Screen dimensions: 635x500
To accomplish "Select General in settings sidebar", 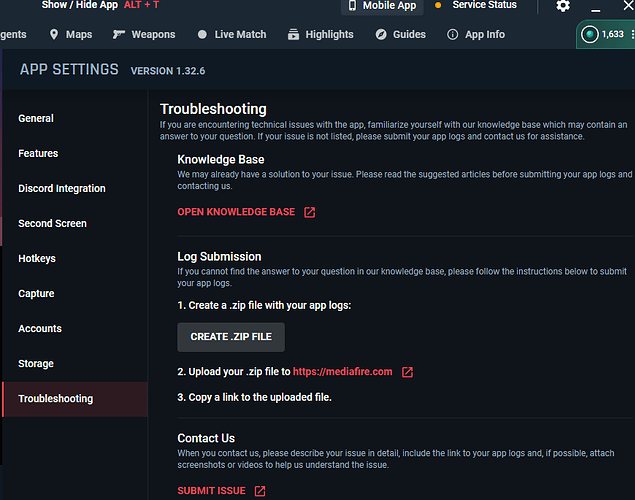I will [x=75, y=118].
